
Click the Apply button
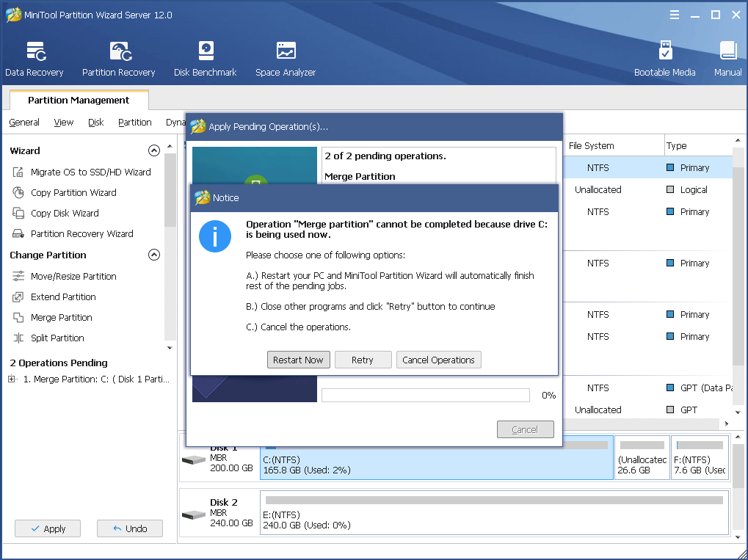pyautogui.click(x=48, y=528)
